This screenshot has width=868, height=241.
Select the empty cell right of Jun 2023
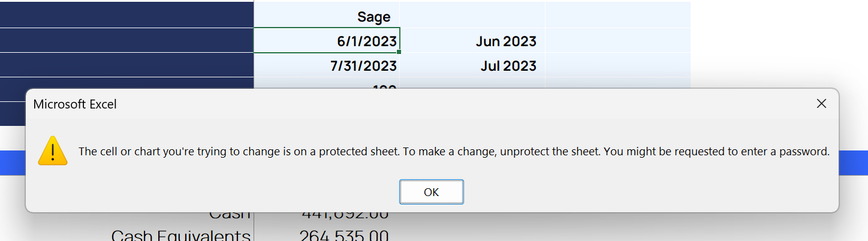(618, 41)
